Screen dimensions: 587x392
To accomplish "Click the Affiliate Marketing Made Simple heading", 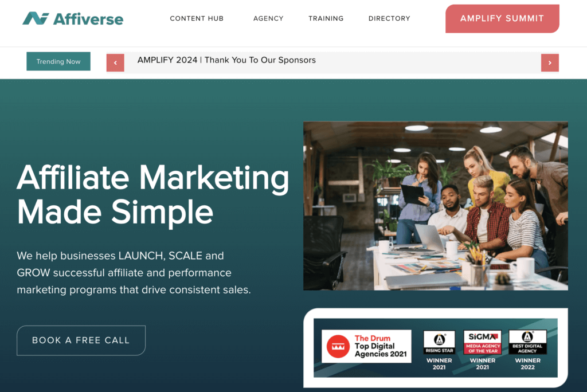I will click(x=152, y=194).
